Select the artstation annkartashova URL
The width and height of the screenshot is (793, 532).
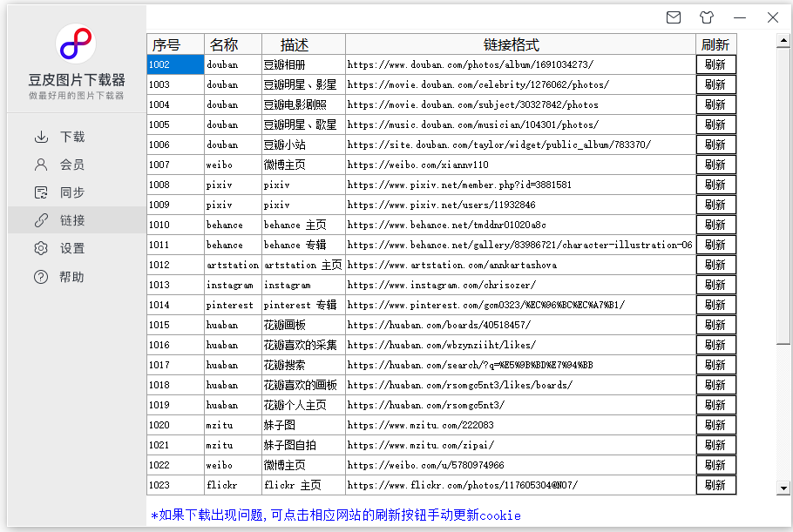tap(520, 265)
